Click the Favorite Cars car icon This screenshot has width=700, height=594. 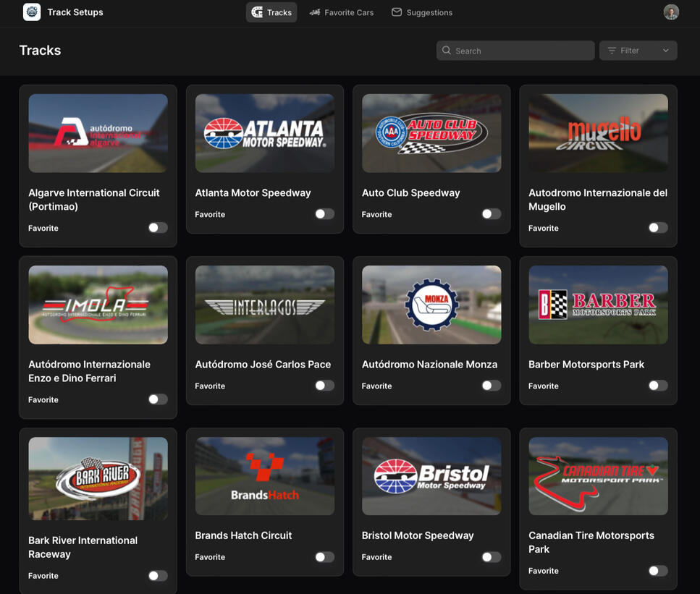tap(315, 12)
